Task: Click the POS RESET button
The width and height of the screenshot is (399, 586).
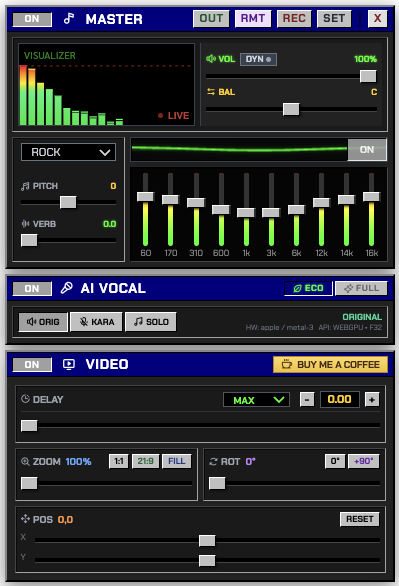Action: (359, 519)
